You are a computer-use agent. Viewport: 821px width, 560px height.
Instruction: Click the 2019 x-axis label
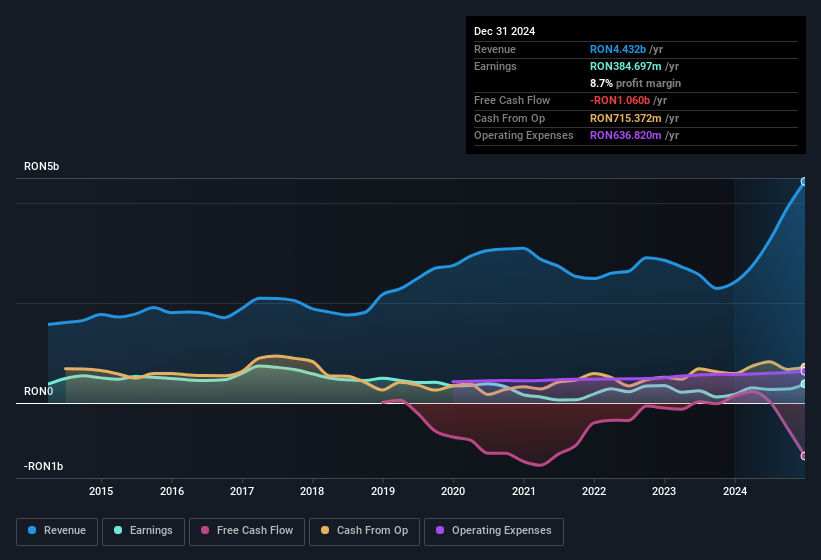tap(383, 491)
